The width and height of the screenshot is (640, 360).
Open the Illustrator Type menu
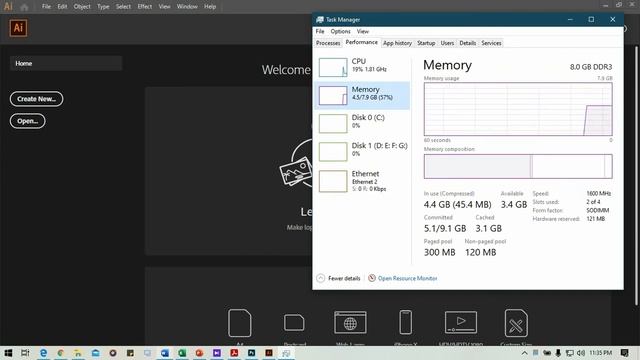[x=103, y=7]
